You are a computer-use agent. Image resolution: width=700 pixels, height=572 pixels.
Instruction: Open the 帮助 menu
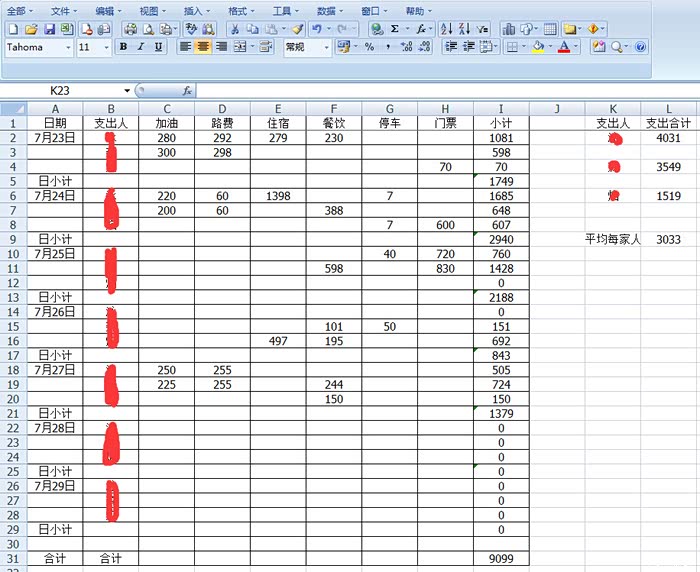point(418,11)
